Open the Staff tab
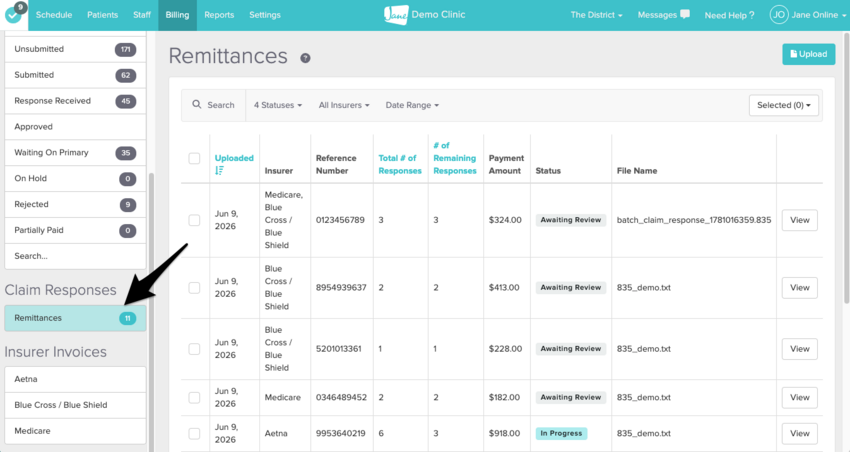850x452 pixels. tap(142, 15)
